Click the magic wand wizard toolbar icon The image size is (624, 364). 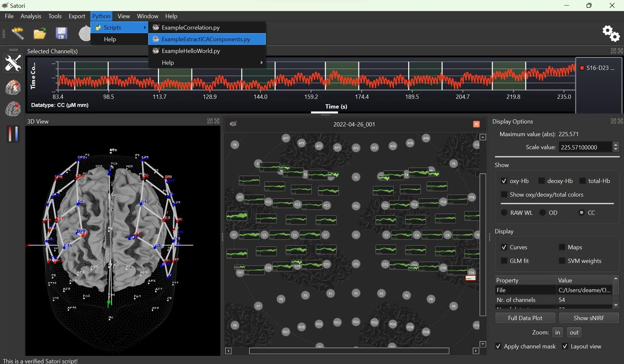point(18,33)
